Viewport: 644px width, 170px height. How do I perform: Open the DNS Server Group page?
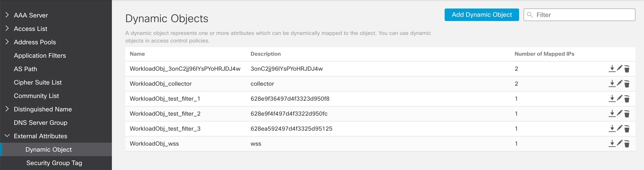(41, 123)
